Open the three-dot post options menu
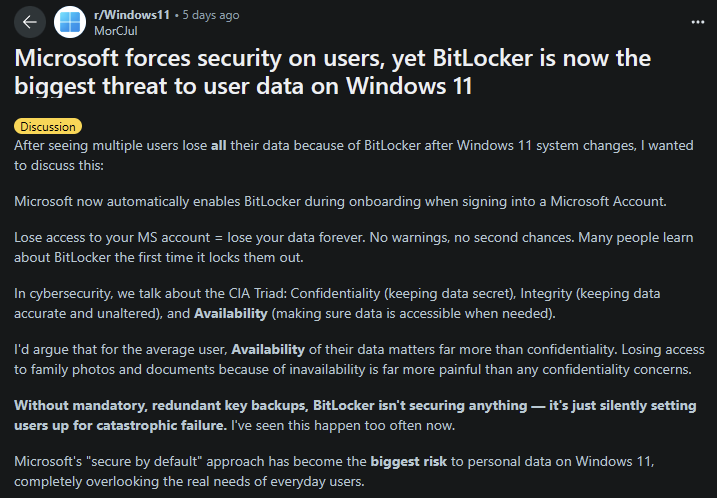 point(697,22)
